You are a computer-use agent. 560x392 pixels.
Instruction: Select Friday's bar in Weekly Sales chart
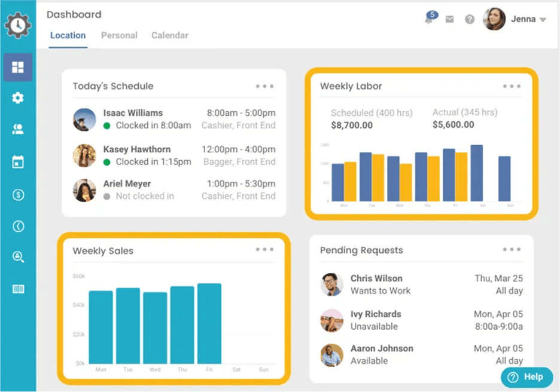[209, 326]
